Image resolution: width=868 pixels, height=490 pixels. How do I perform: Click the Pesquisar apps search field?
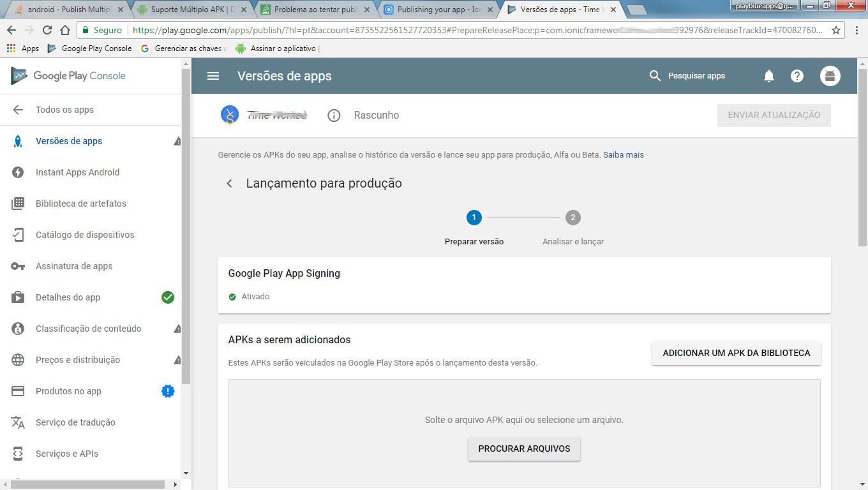[x=697, y=76]
